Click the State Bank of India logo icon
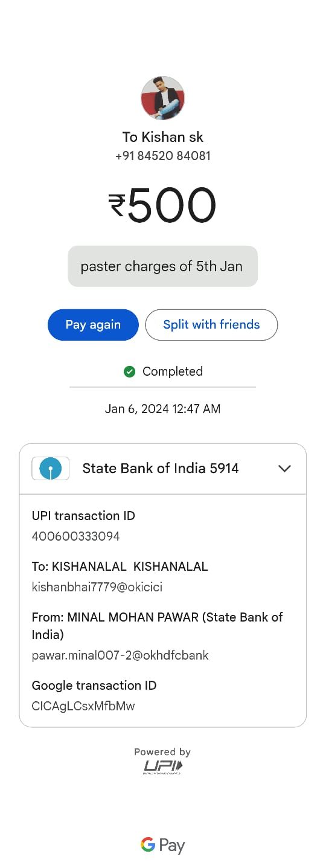 coord(50,468)
